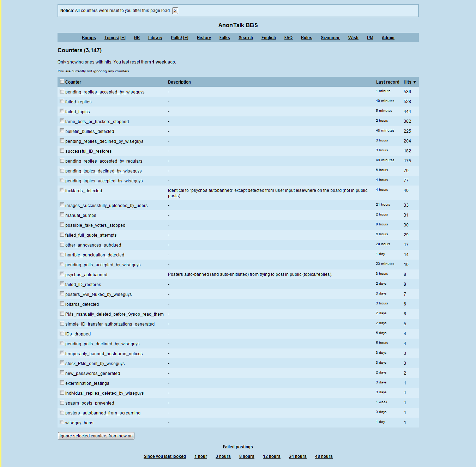Screen dimensions: 476x467
Task: Go to the Admin menu item
Action: [x=388, y=38]
